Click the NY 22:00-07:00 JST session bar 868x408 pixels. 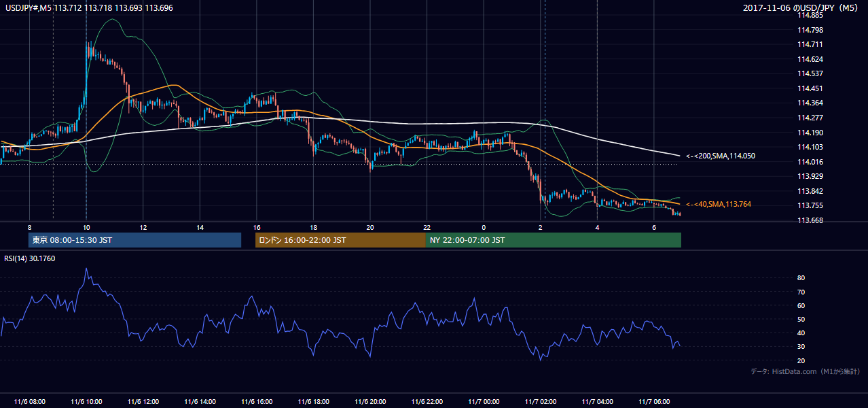554,240
